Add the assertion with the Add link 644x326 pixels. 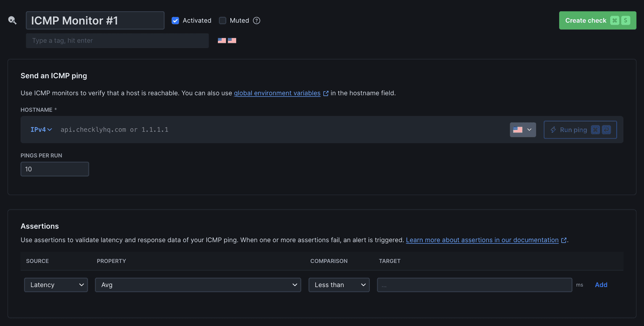(x=601, y=285)
